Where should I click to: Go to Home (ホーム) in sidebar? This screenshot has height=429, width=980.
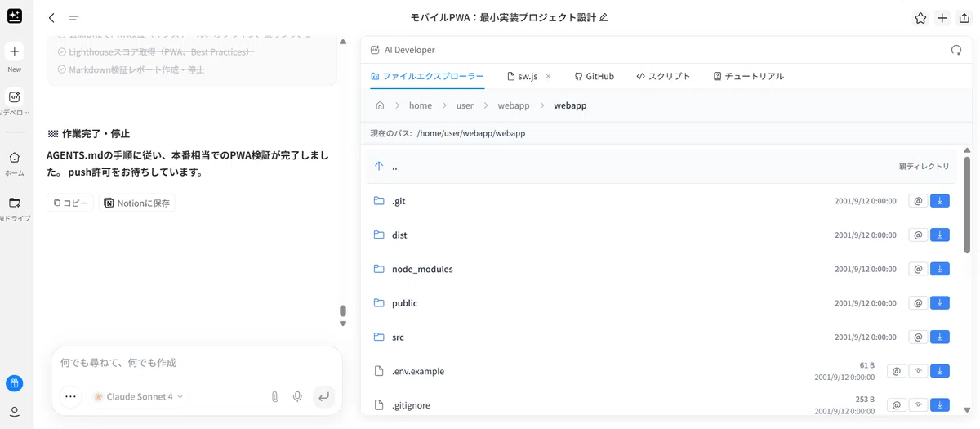tap(15, 158)
